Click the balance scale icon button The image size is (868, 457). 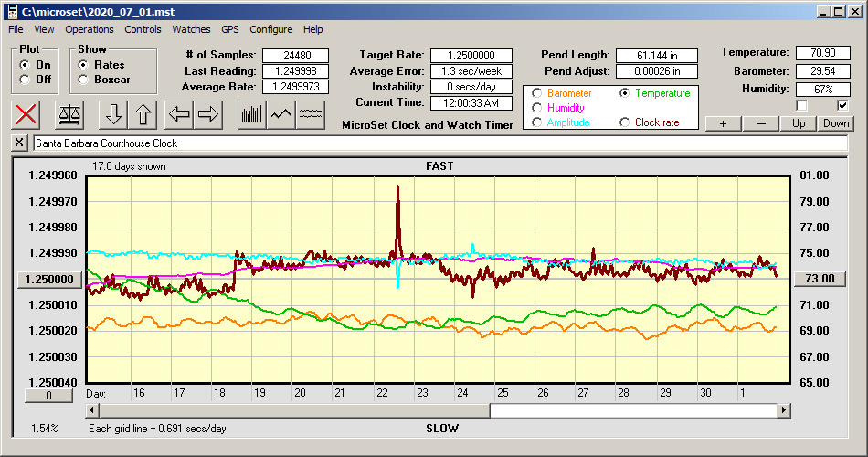click(69, 114)
